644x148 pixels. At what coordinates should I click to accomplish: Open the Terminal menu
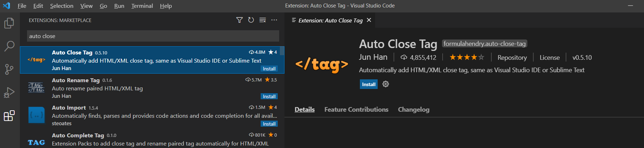[x=142, y=6]
